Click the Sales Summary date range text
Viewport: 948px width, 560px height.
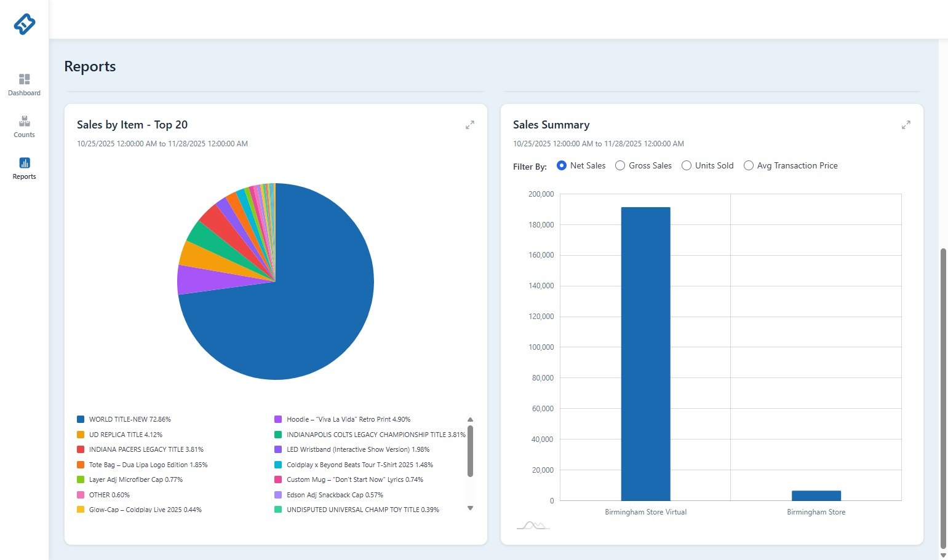pos(599,144)
